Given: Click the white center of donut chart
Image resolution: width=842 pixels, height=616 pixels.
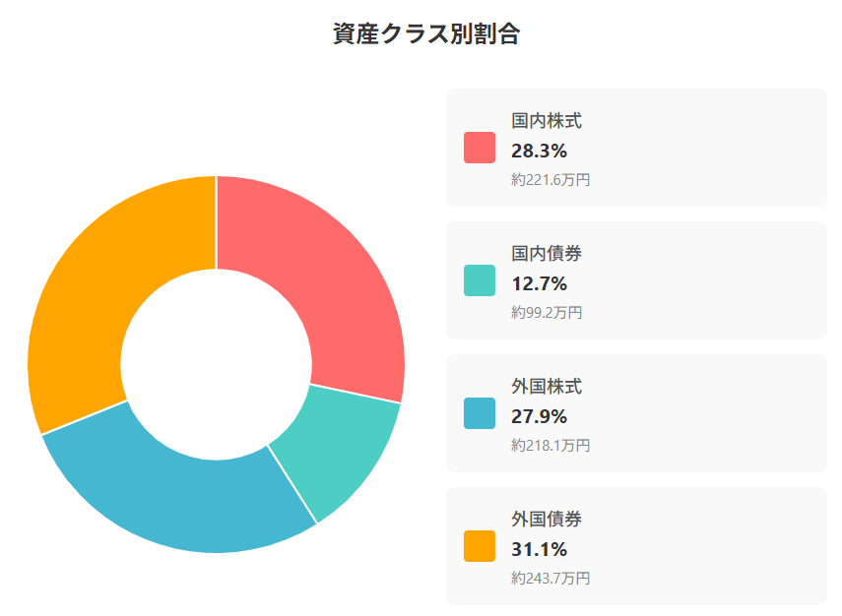Looking at the screenshot, I should coord(217,364).
